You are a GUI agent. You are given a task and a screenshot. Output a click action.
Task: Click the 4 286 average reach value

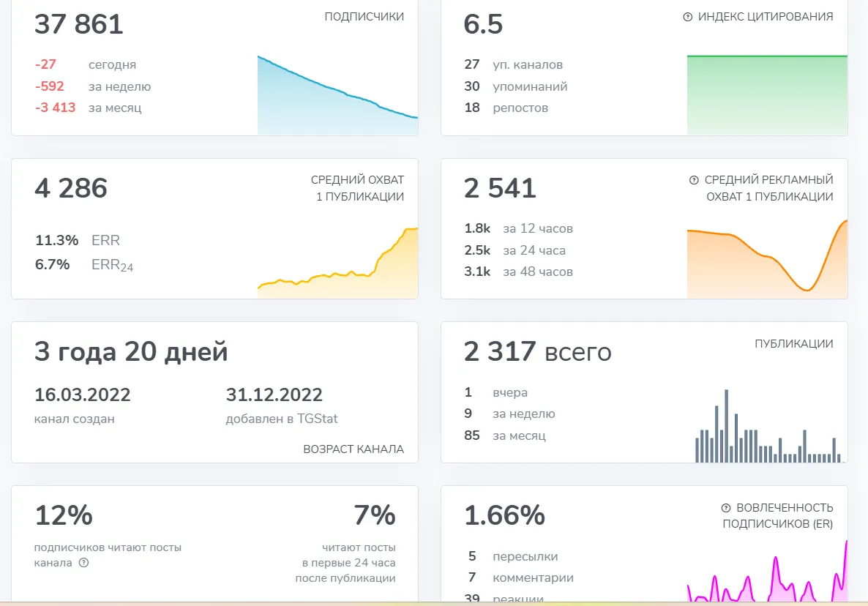point(71,188)
